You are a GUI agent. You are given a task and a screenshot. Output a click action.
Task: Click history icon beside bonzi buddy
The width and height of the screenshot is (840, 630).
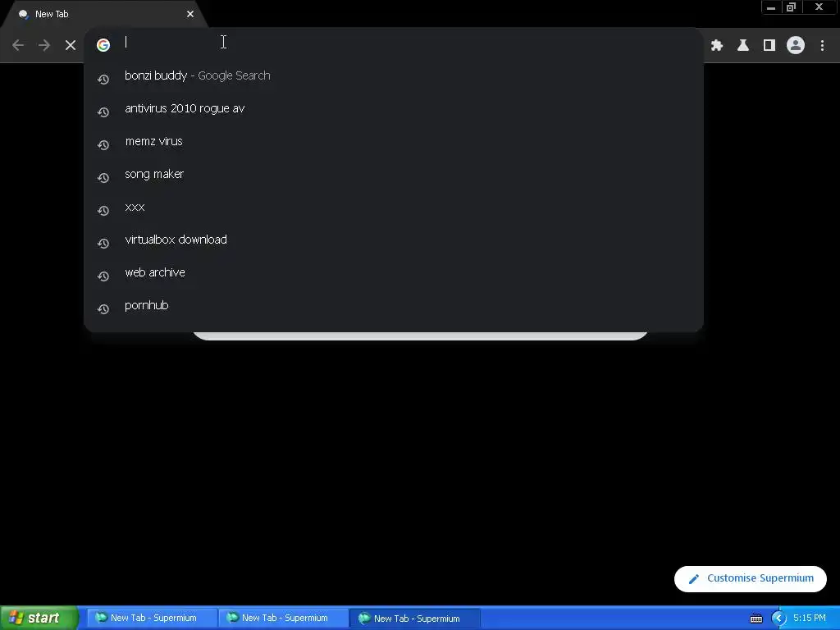103,80
